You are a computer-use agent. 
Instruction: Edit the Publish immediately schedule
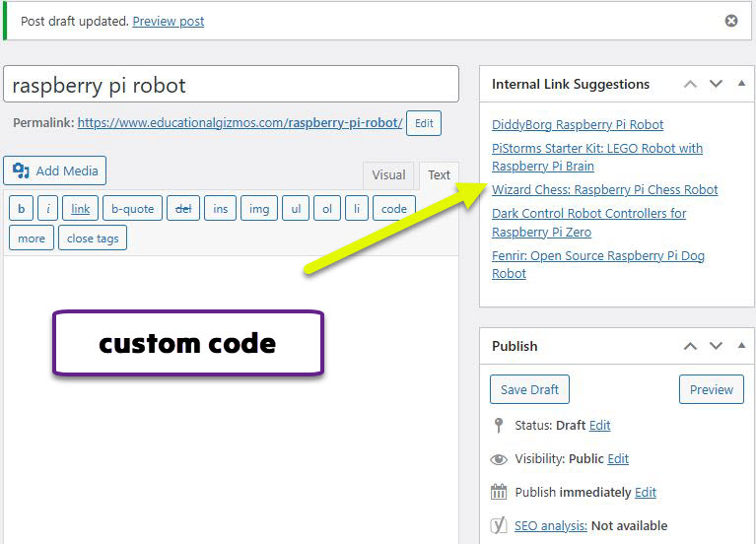pyautogui.click(x=646, y=493)
